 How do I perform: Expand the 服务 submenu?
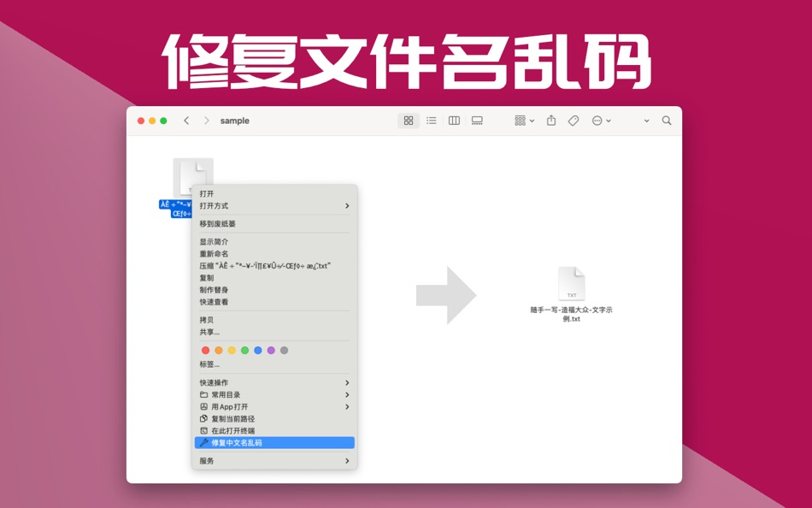274,461
